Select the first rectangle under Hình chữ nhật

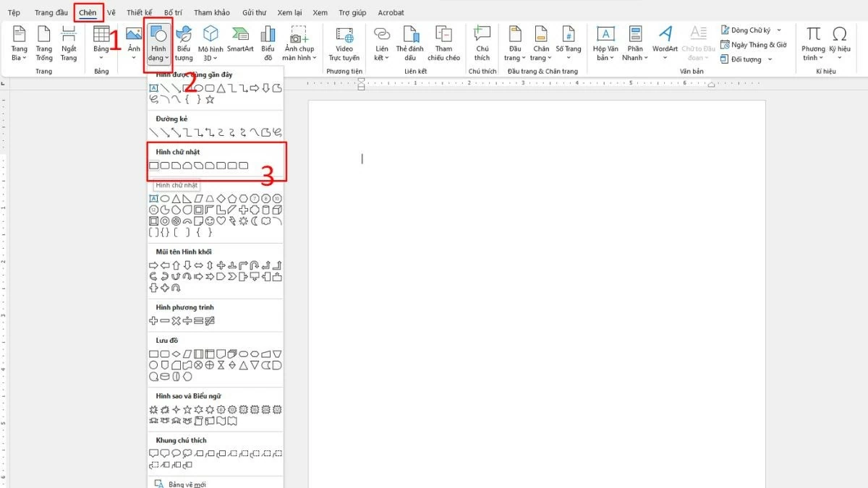(x=153, y=166)
